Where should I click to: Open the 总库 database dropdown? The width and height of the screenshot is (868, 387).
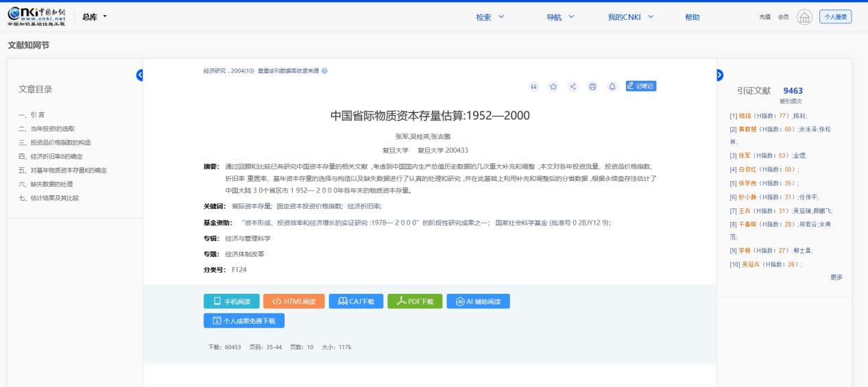(95, 17)
